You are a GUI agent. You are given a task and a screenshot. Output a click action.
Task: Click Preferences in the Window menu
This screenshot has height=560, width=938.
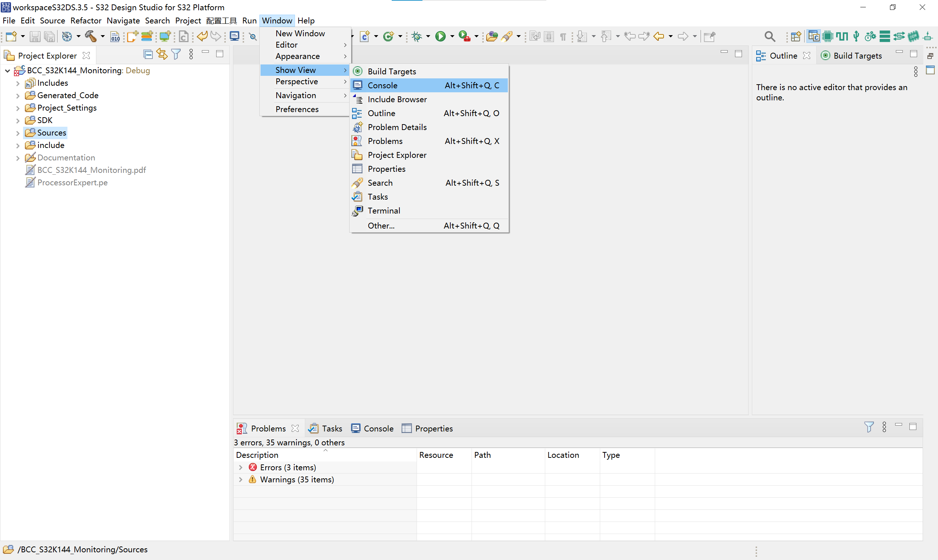(x=297, y=109)
